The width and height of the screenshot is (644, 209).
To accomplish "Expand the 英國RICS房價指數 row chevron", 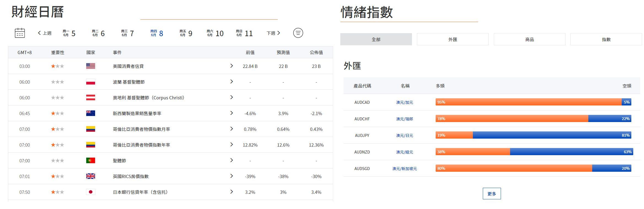I will 231,176.
